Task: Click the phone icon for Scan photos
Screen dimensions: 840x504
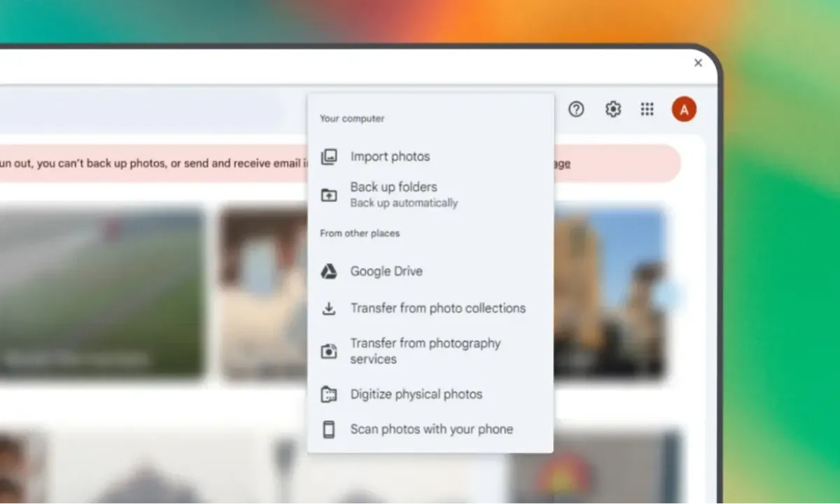Action: (x=329, y=430)
